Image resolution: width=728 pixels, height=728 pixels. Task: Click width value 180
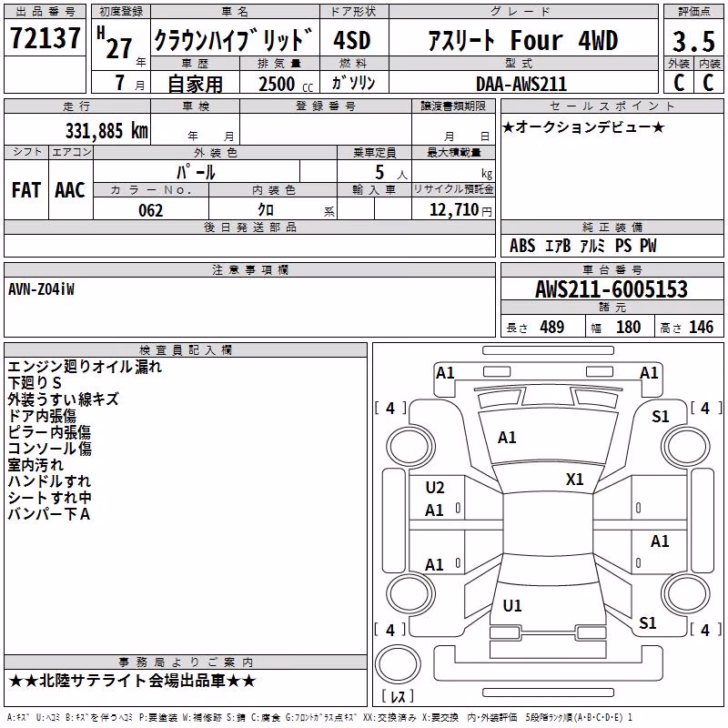click(x=629, y=328)
